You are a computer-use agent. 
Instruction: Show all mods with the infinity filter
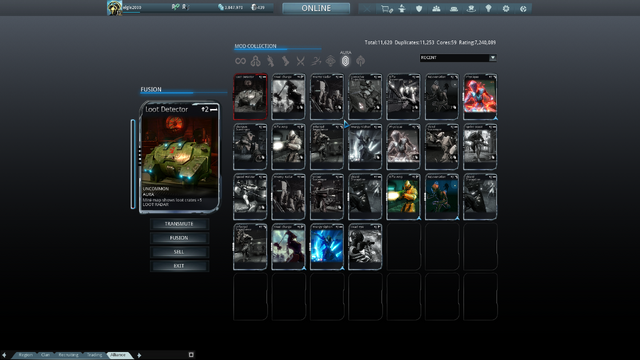pos(240,61)
